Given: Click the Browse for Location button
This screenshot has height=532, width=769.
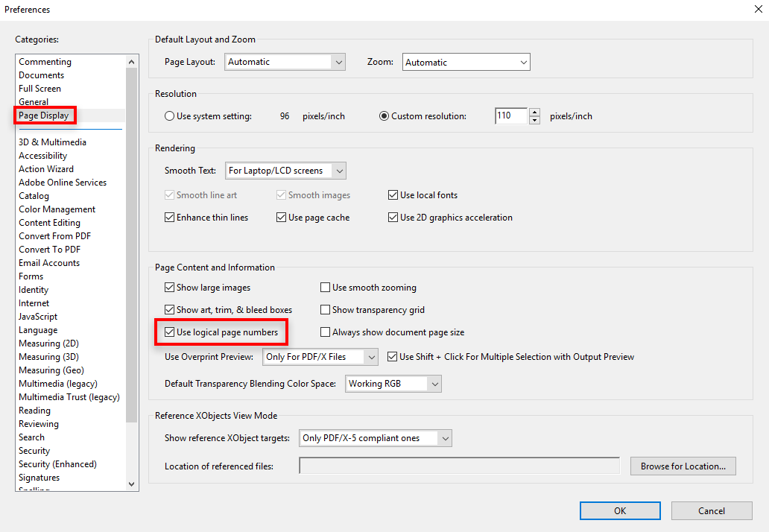Looking at the screenshot, I should coord(683,466).
